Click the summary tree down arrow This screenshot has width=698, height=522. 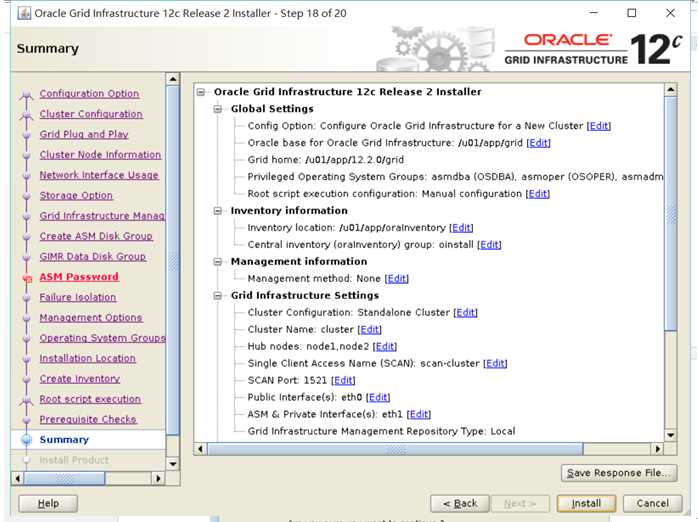(670, 435)
